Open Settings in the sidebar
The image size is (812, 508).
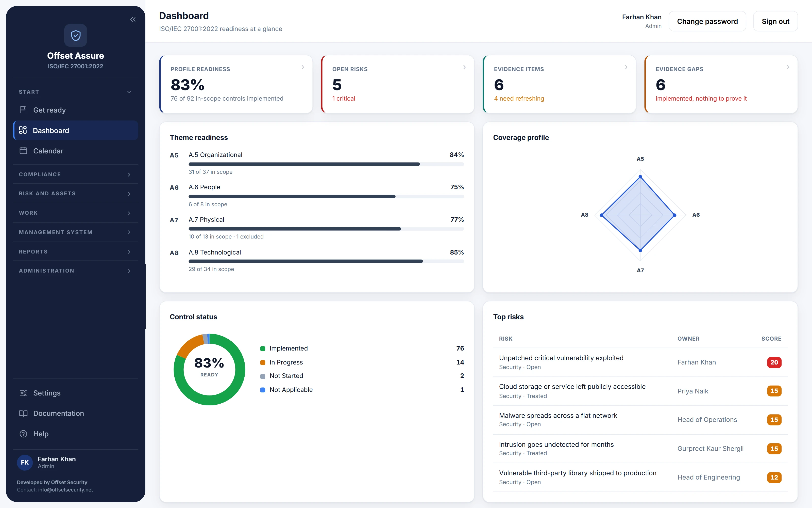pyautogui.click(x=76, y=393)
